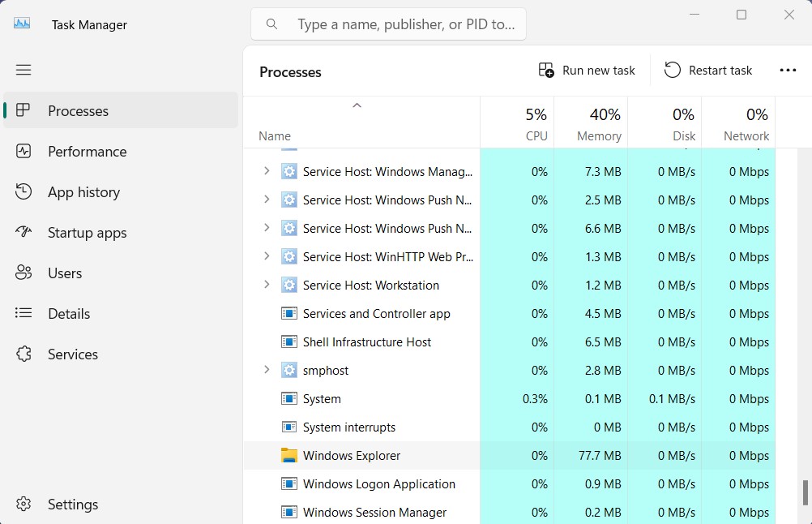Open the three-dot more options menu
The width and height of the screenshot is (812, 524).
point(788,70)
